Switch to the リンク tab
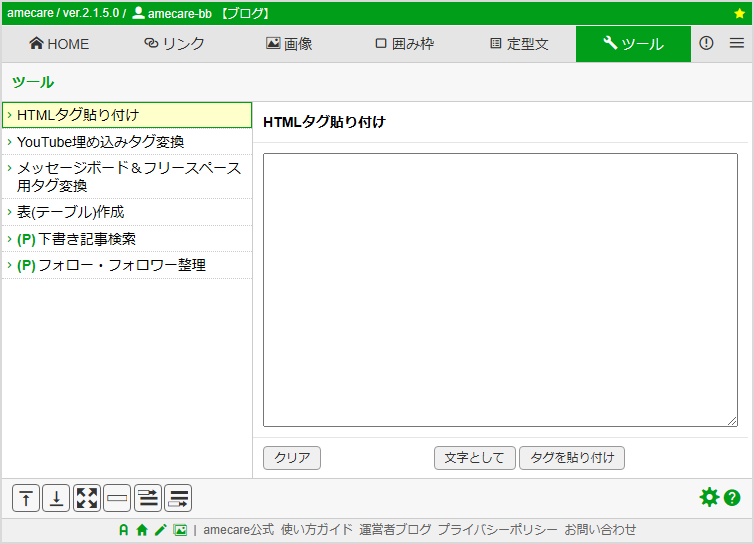The width and height of the screenshot is (754, 544). pos(174,44)
